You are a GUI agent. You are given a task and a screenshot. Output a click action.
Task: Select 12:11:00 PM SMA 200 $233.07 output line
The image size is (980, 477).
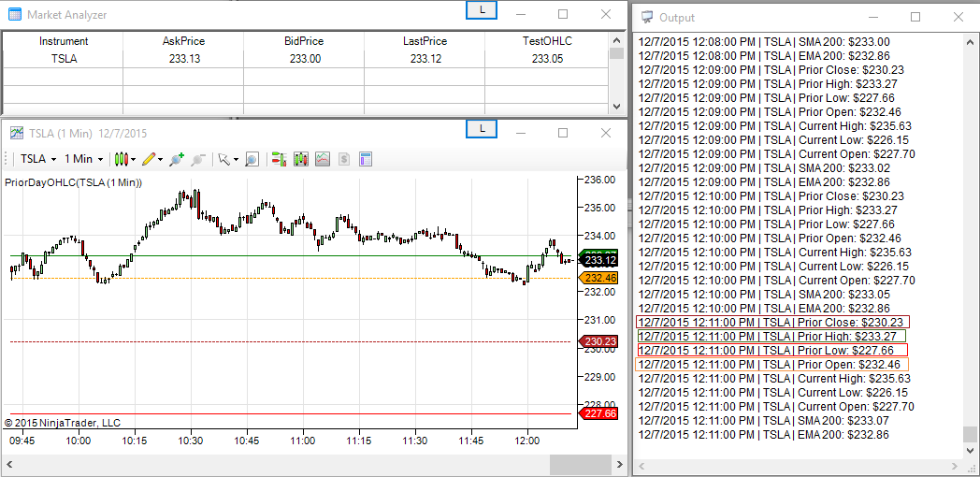pyautogui.click(x=763, y=421)
